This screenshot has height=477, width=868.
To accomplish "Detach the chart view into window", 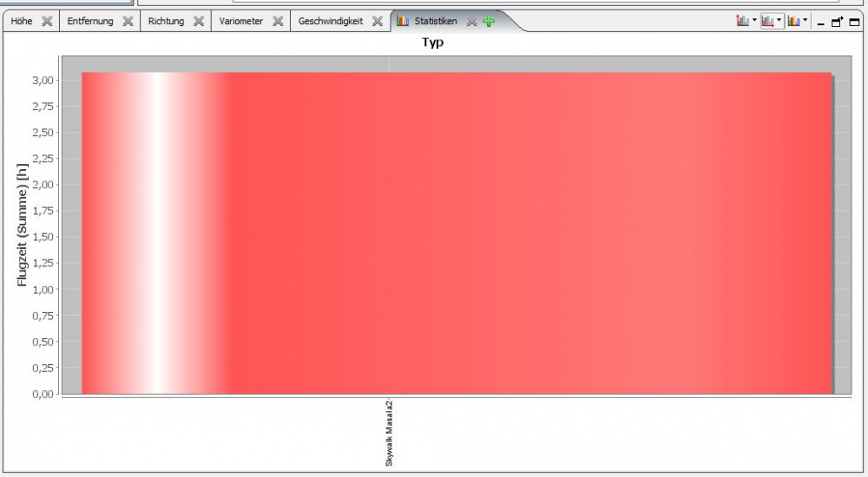I will tap(837, 22).
